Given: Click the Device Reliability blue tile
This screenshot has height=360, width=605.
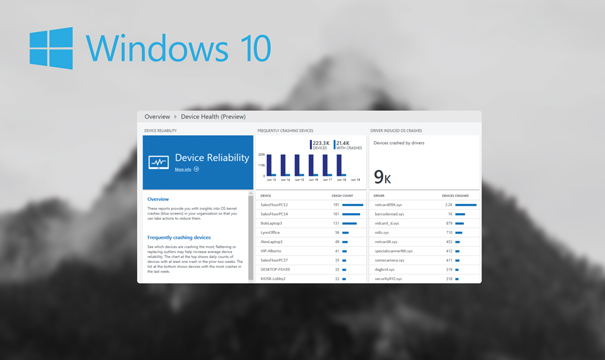Looking at the screenshot, I should tap(198, 162).
